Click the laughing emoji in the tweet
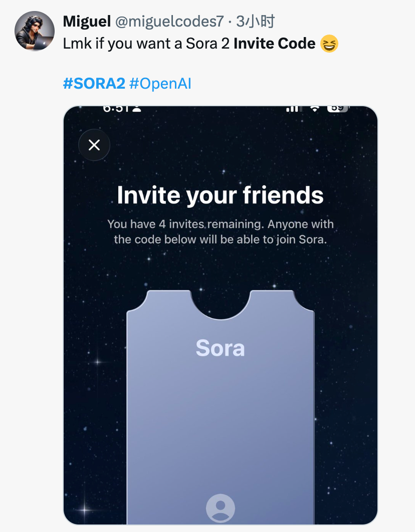This screenshot has width=415, height=532. coord(329,44)
